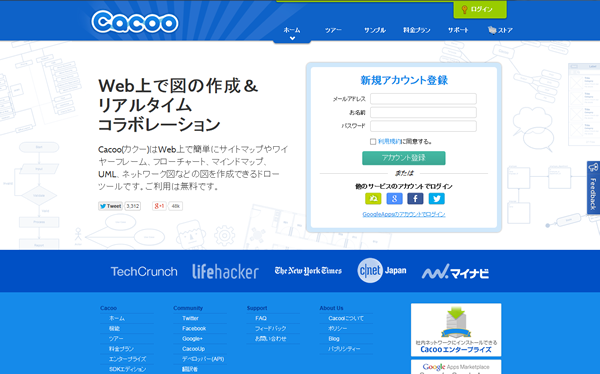Open footer エンタープライズ link
Image resolution: width=600 pixels, height=374 pixels.
pos(127,359)
